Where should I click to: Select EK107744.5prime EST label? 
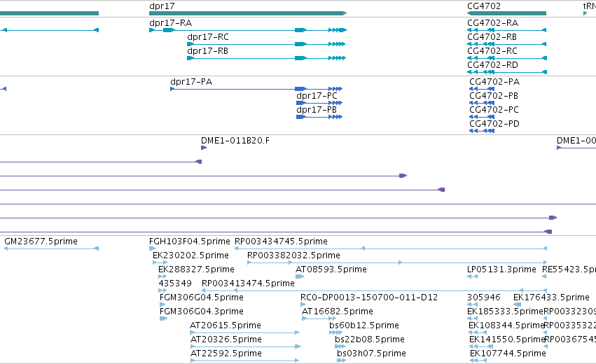[508, 353]
